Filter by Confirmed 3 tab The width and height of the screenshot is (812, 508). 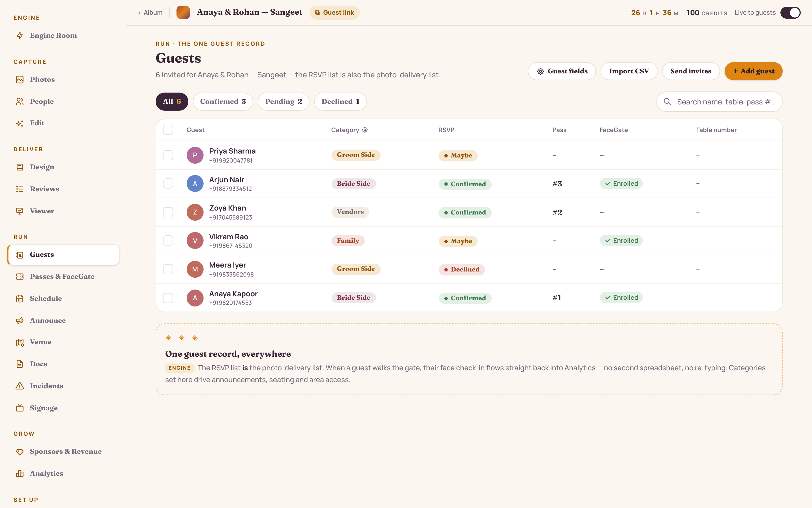pyautogui.click(x=223, y=102)
